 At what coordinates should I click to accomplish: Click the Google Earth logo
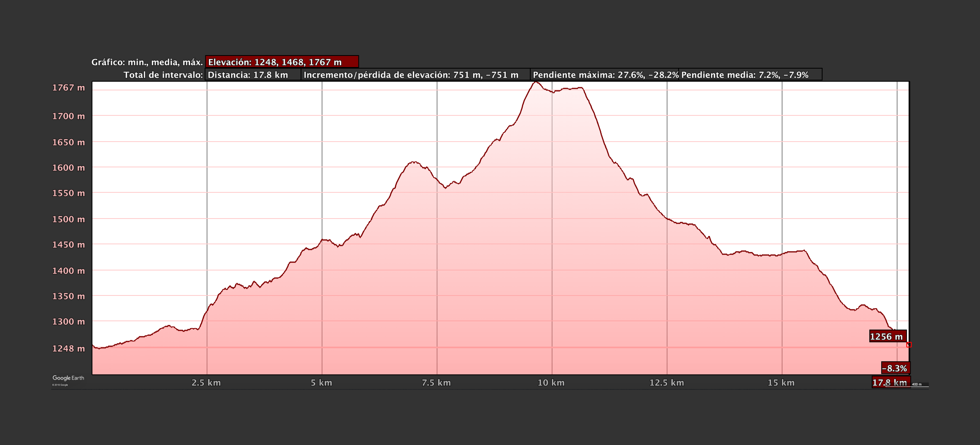coord(68,378)
